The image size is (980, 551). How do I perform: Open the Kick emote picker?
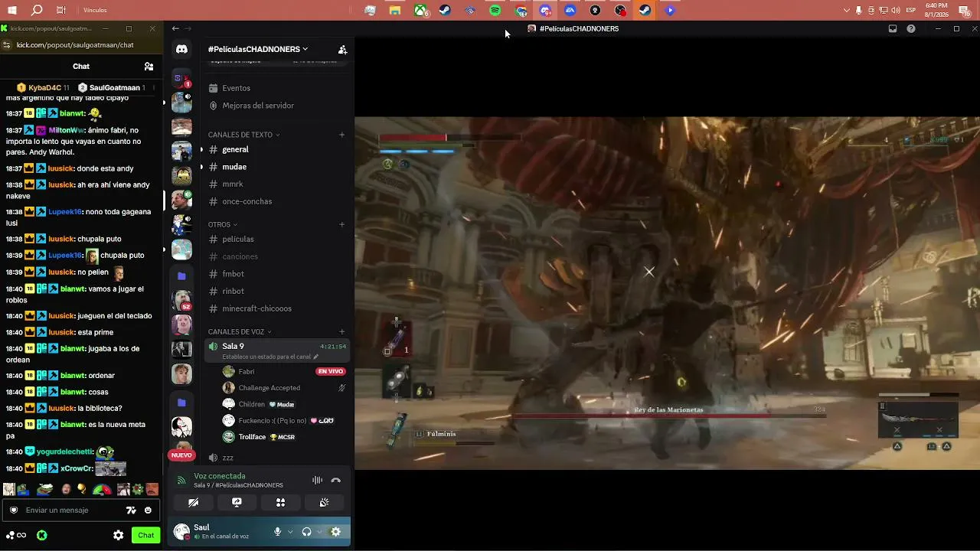pos(148,510)
